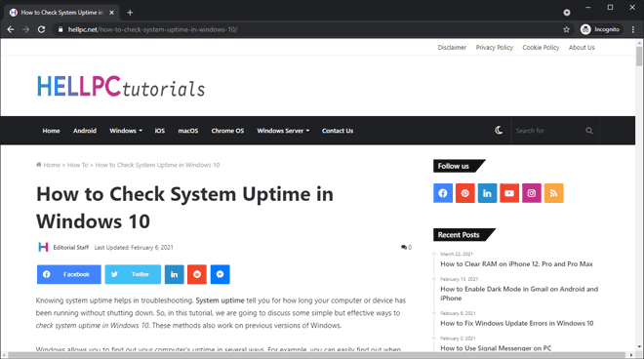This screenshot has width=644, height=359.
Task: Open the Disclaimer page
Action: pos(452,48)
